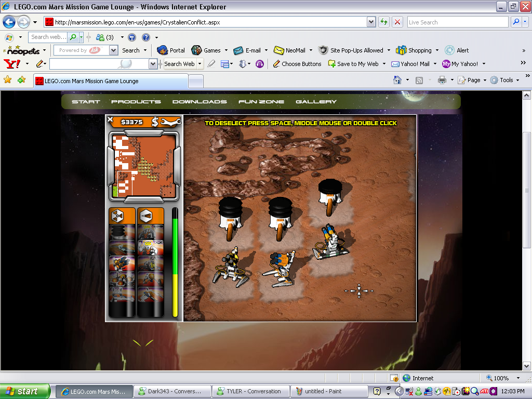Select the white aircraft unit at column bottom

(x=151, y=294)
